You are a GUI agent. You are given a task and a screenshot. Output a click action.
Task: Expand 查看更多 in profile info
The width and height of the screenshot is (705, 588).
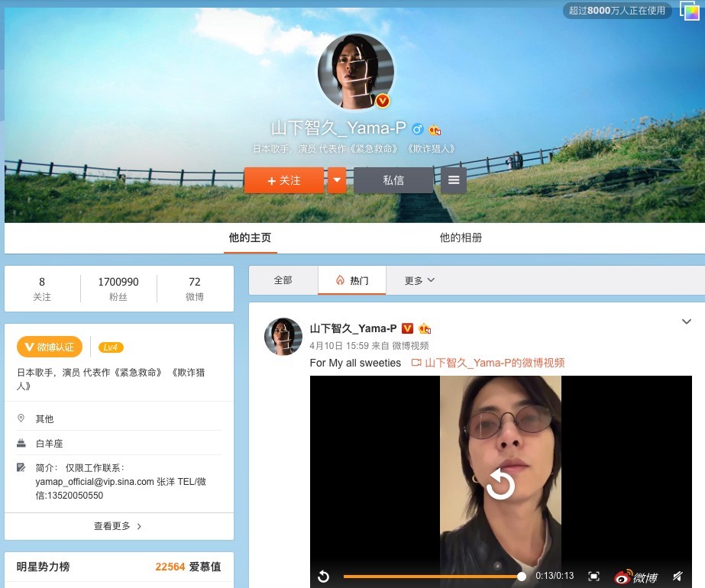(x=118, y=526)
